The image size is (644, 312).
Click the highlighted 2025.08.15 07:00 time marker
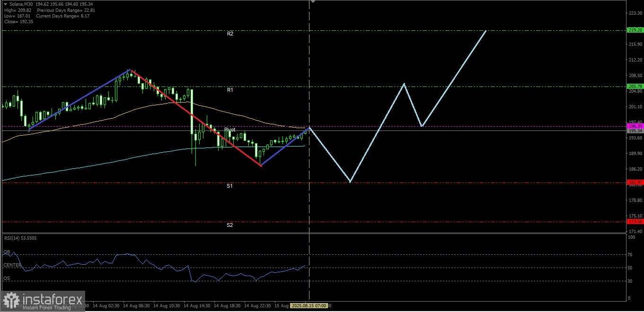(x=309, y=306)
